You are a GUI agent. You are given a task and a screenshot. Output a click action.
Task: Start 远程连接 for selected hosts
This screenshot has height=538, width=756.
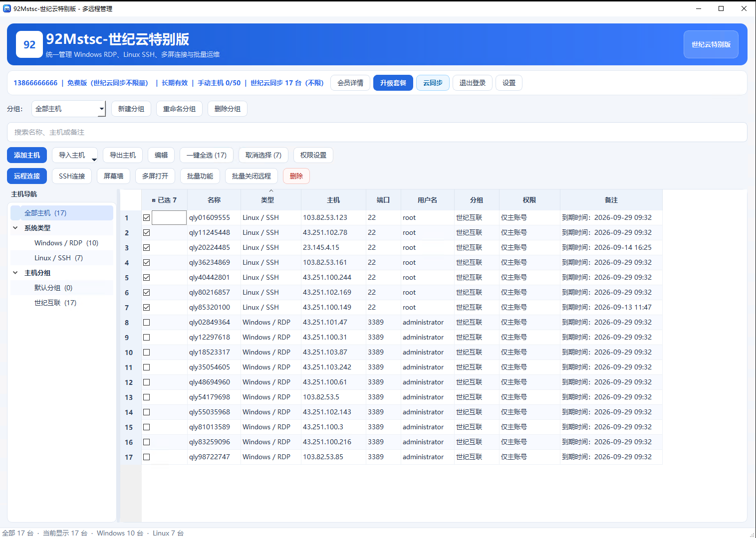[x=27, y=176]
